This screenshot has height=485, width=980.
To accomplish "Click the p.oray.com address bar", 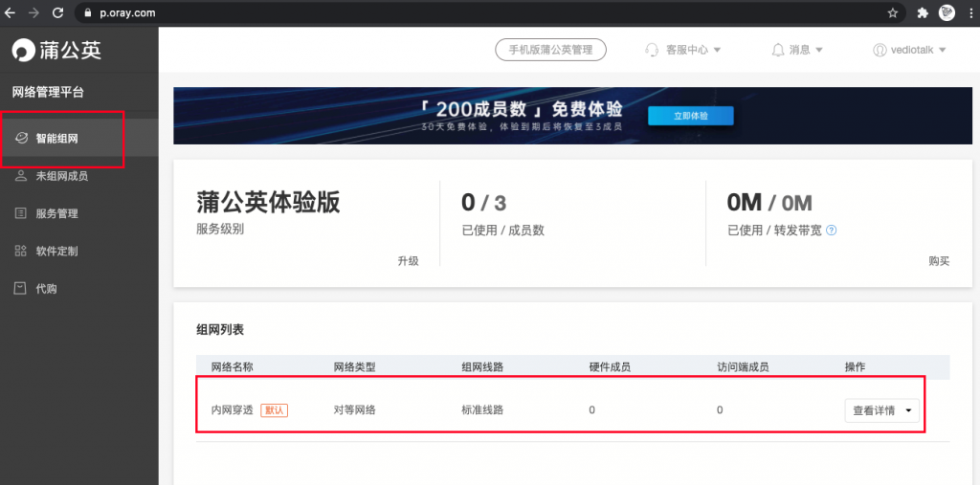I will [x=491, y=12].
